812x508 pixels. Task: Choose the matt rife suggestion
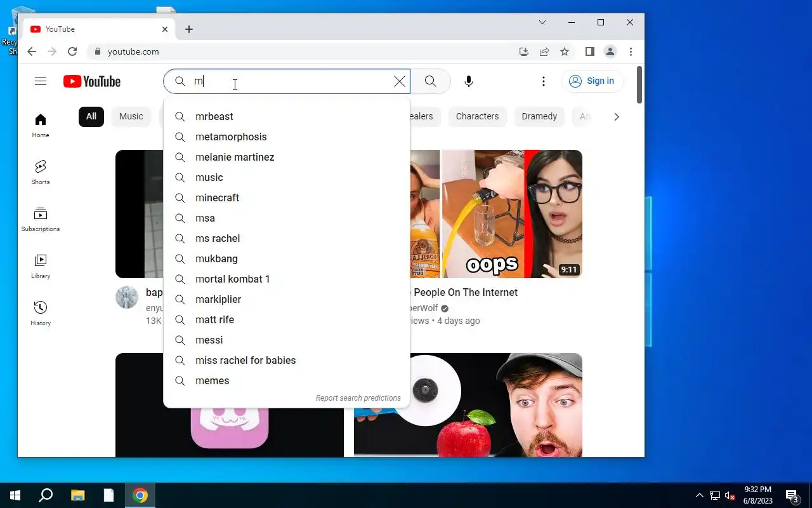tap(287, 320)
